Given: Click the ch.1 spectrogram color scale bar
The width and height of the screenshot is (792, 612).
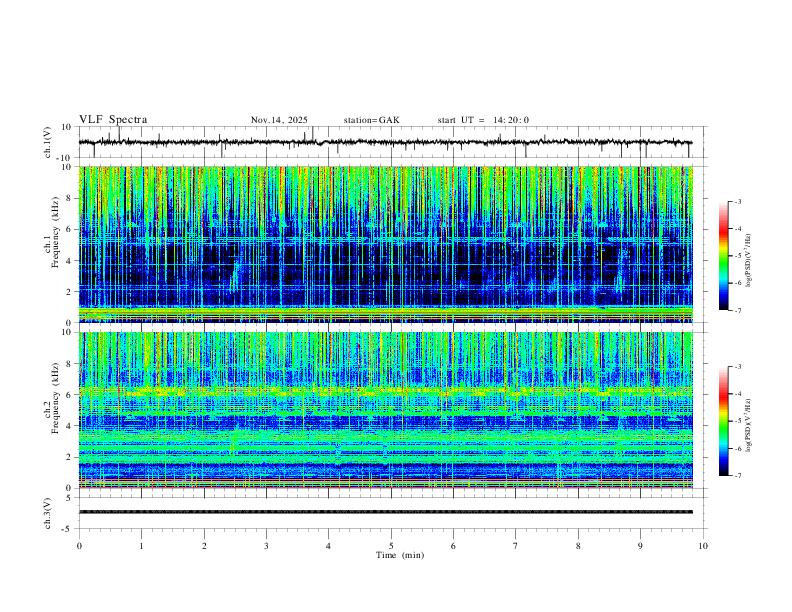Looking at the screenshot, I should point(723,256).
